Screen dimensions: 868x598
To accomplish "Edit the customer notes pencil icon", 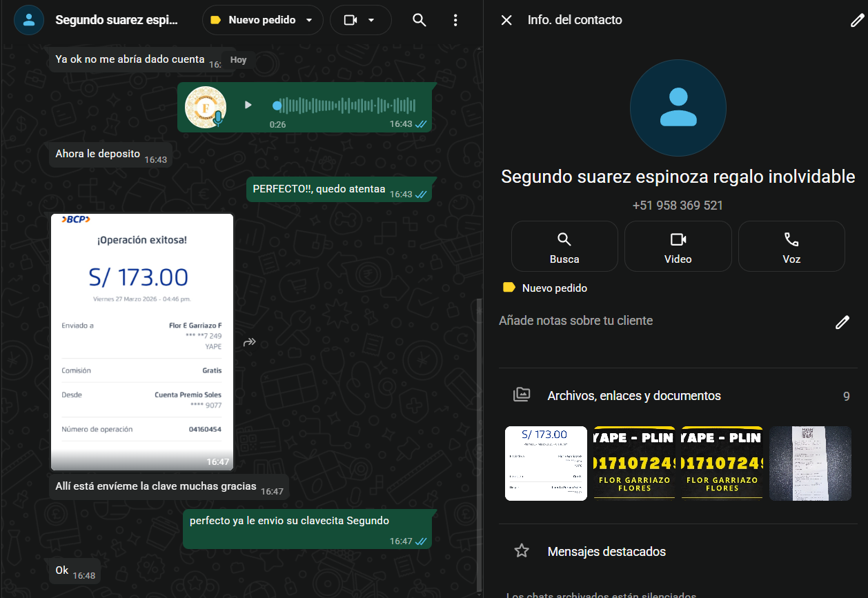I will [x=842, y=322].
